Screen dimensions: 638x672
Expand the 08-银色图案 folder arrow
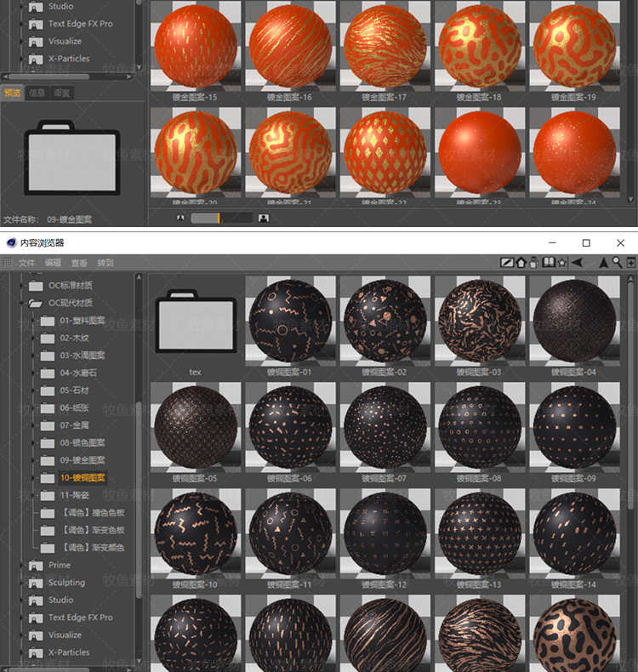pyautogui.click(x=33, y=443)
